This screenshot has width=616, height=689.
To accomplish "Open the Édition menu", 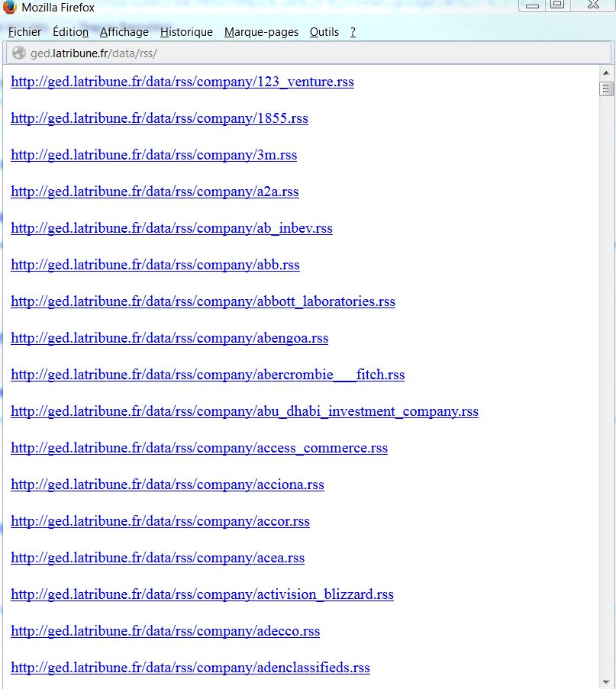I will [x=70, y=32].
